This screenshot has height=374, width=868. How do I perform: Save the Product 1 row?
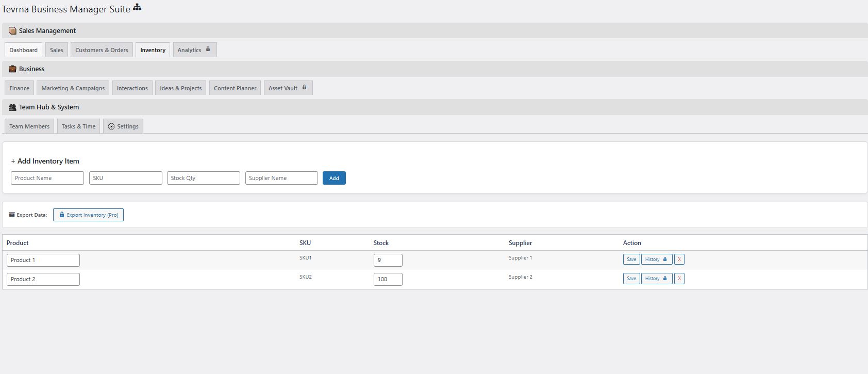click(x=631, y=259)
